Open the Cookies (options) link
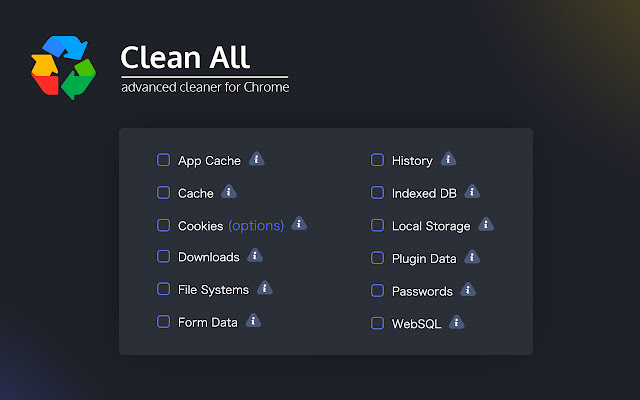 point(256,225)
